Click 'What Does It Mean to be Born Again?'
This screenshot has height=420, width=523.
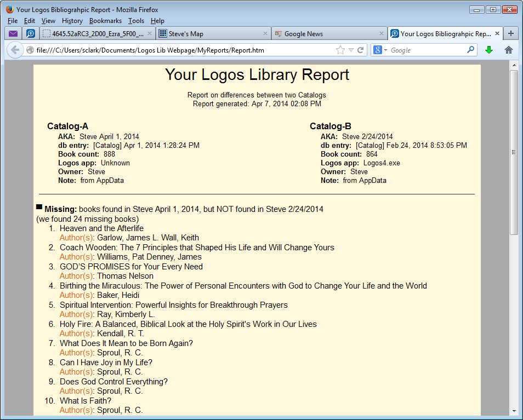126,343
